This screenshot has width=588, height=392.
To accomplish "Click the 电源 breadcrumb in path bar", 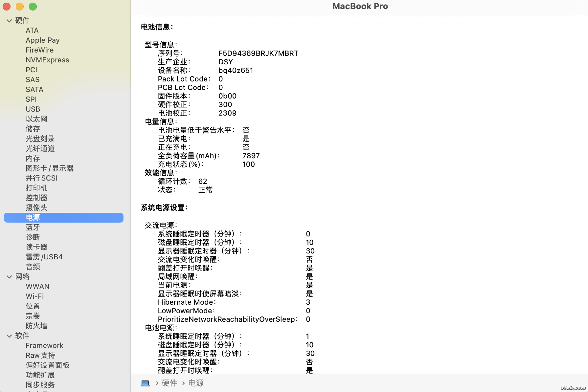I will (196, 383).
